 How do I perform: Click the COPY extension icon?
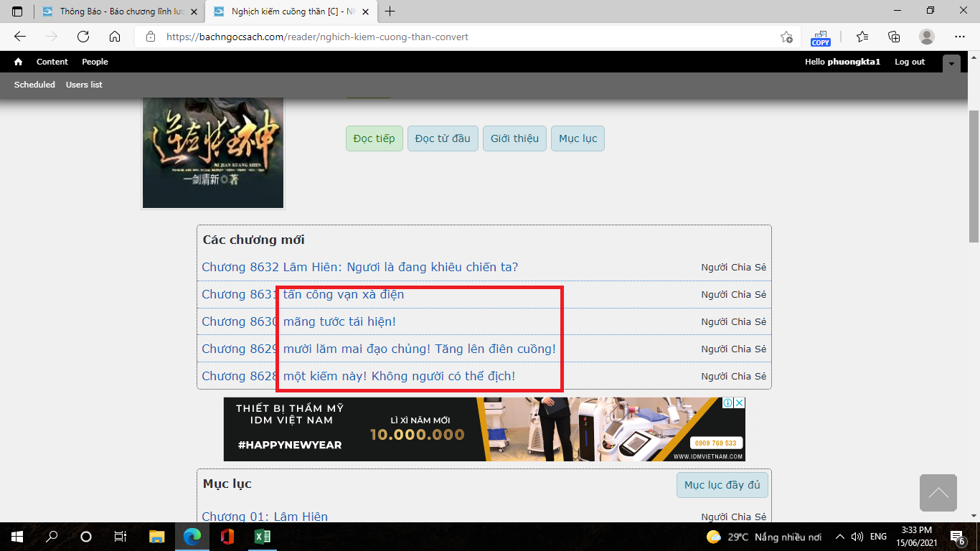(x=820, y=37)
